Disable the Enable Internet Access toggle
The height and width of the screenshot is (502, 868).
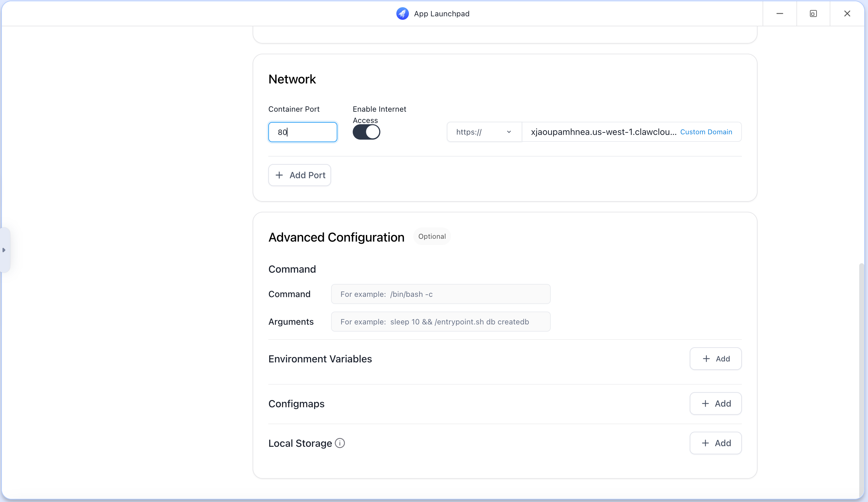367,132
